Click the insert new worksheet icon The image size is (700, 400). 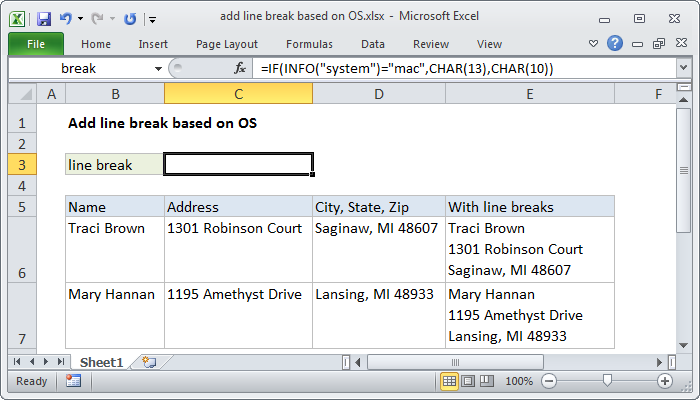149,361
